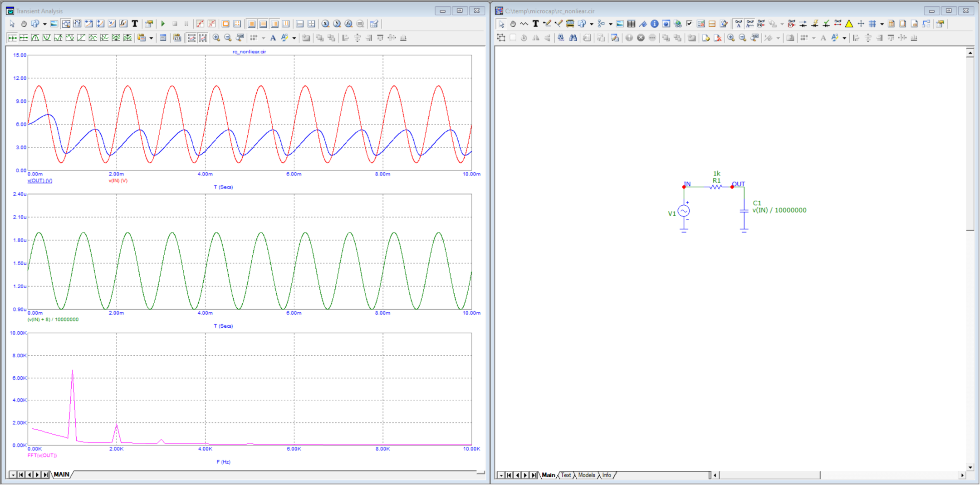Click the FFT(v(OUT)) plot label
Viewport: 980px width, 485px height.
[42, 455]
